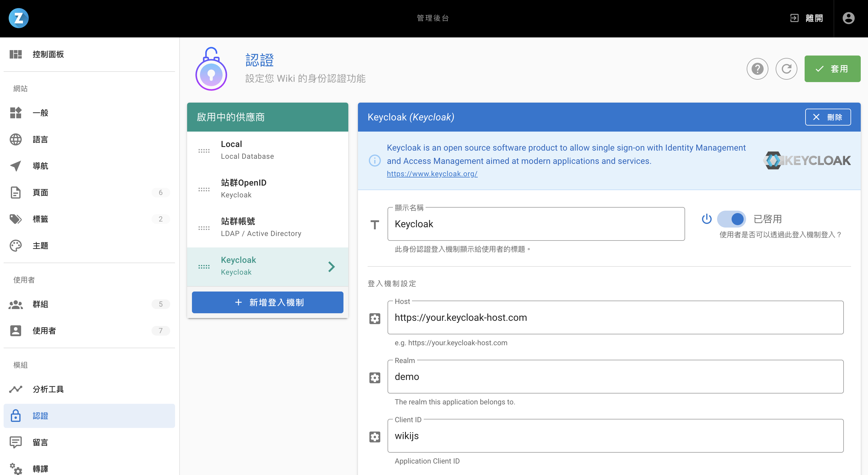The width and height of the screenshot is (868, 475).
Task: Select the highlighted Keycloak provider row
Action: [x=267, y=266]
